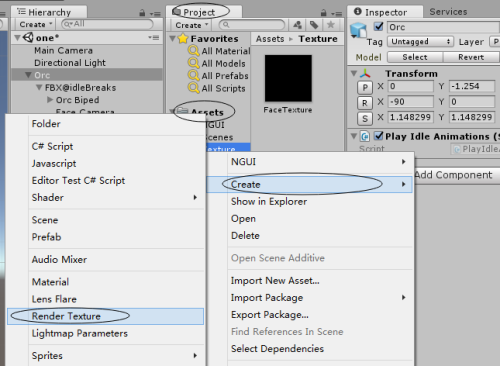Click the Hierarchy panel lock icon
The width and height of the screenshot is (500, 366).
point(142,13)
